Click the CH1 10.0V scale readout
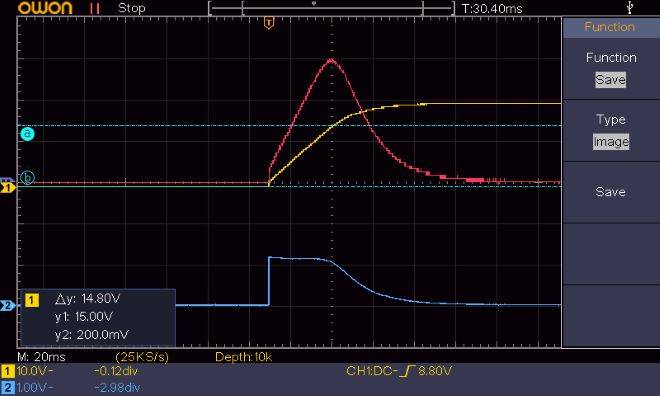 (34, 371)
